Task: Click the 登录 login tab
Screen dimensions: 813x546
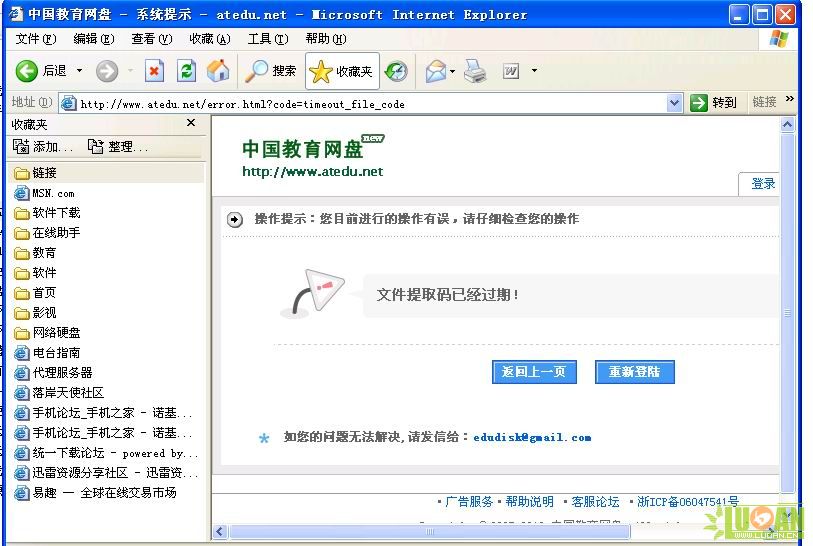Action: click(x=760, y=184)
